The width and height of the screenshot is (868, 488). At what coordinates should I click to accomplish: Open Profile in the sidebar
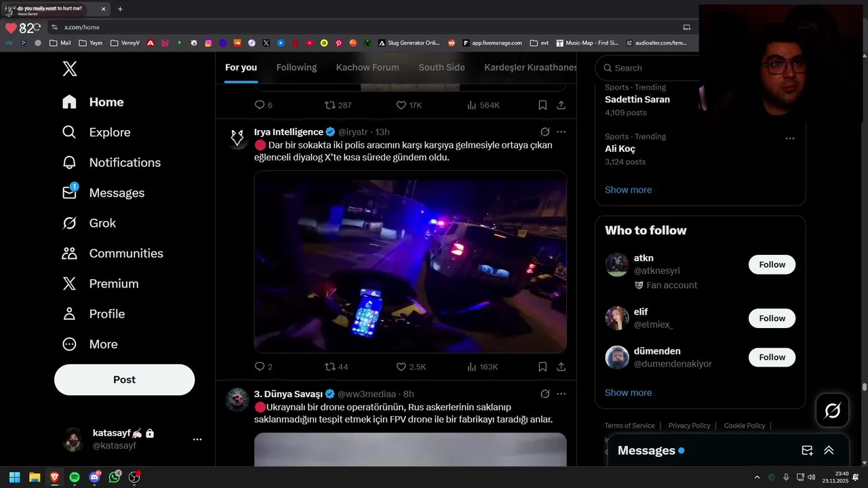(x=94, y=314)
